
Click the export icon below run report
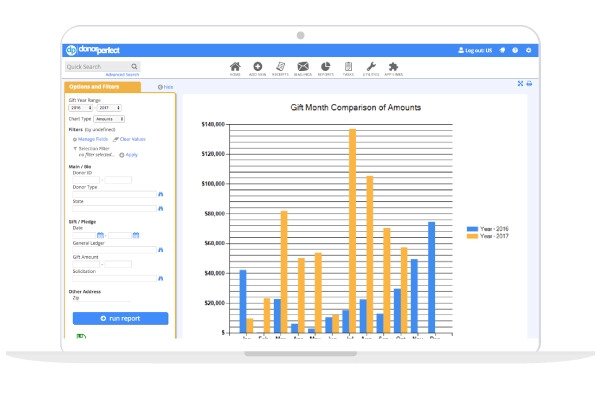(x=81, y=336)
